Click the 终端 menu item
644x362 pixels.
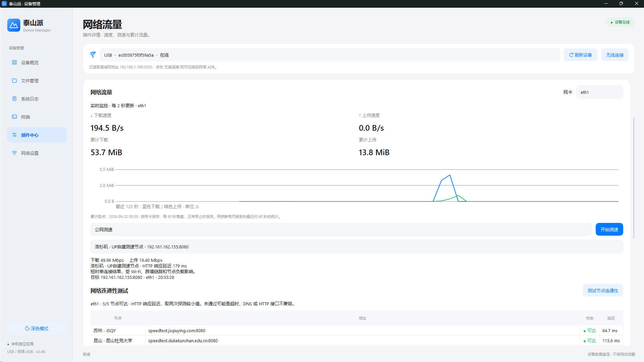[37, 117]
